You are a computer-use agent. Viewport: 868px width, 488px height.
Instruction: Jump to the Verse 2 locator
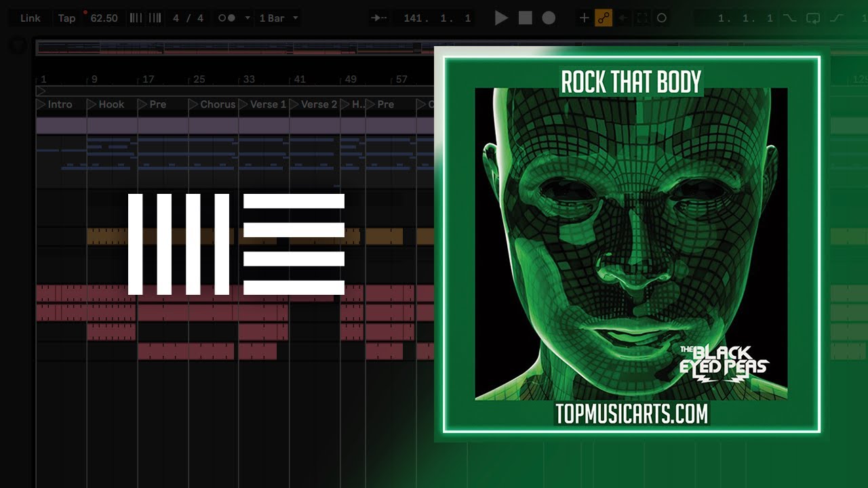(314, 104)
